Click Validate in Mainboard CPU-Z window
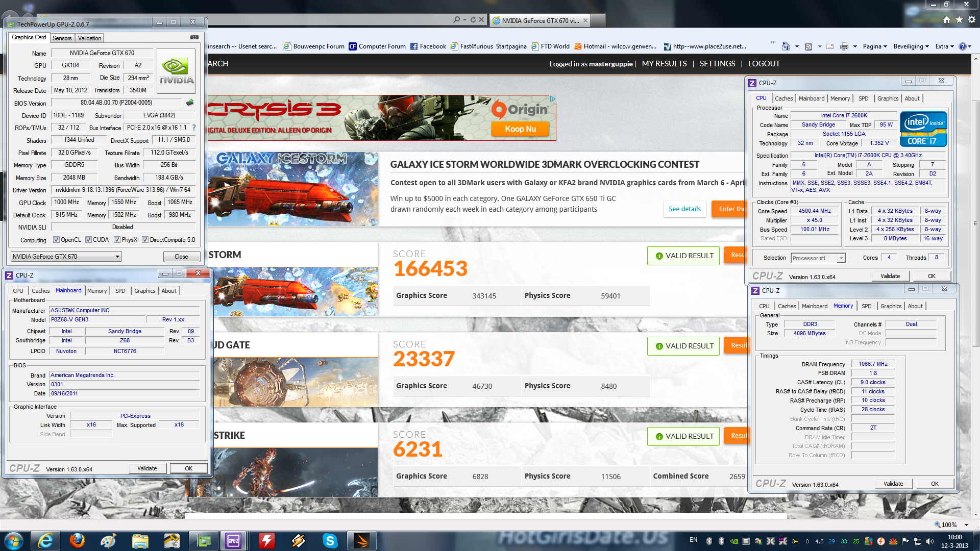Screen dimensions: 980x551 147,468
